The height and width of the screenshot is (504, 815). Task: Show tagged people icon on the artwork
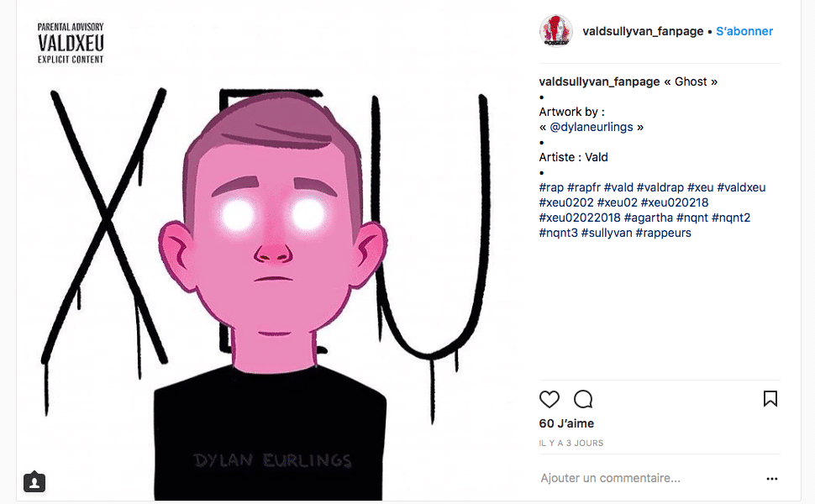coord(34,482)
